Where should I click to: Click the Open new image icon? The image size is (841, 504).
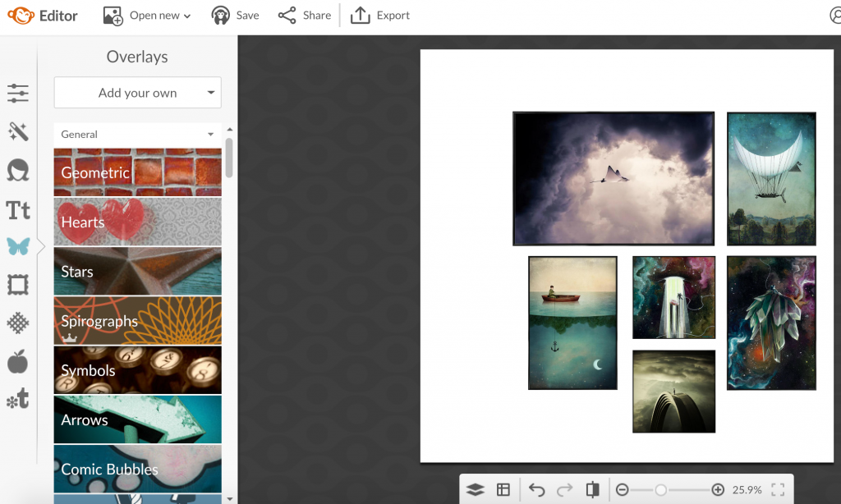[113, 16]
